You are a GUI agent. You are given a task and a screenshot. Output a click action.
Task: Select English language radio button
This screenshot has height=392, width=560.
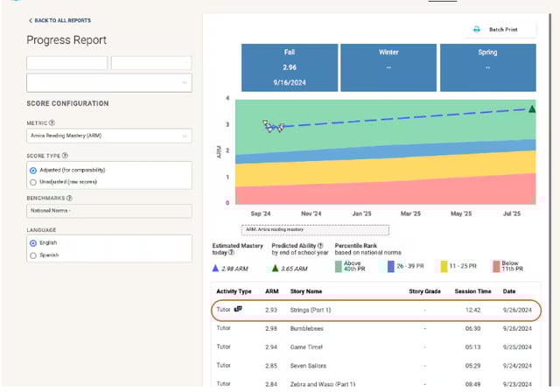[33, 242]
